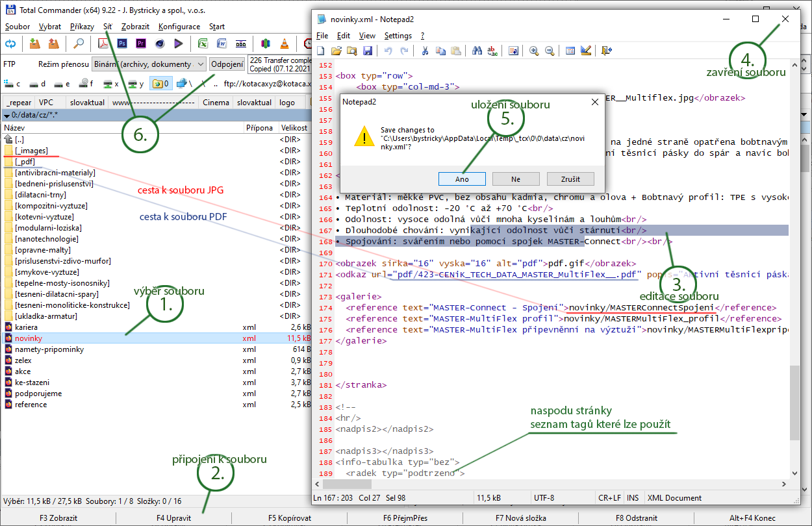Screen dimensions: 812x526
Task: Select drive c button in drive bar
Action: point(12,83)
